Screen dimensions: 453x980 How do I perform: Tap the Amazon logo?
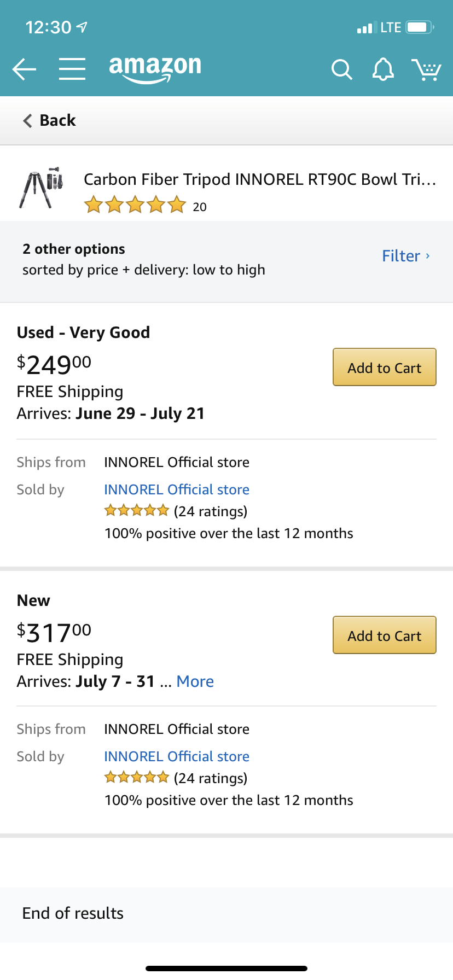point(155,69)
